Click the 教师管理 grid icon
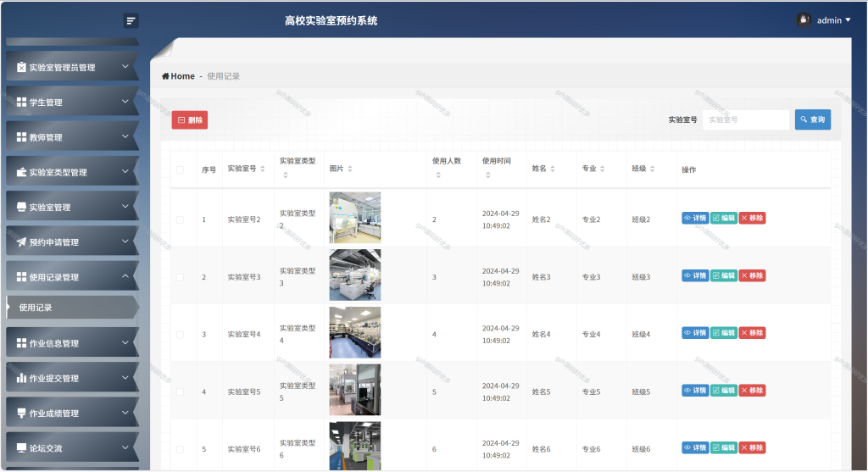Screen dimensions: 868x472 pos(21,136)
